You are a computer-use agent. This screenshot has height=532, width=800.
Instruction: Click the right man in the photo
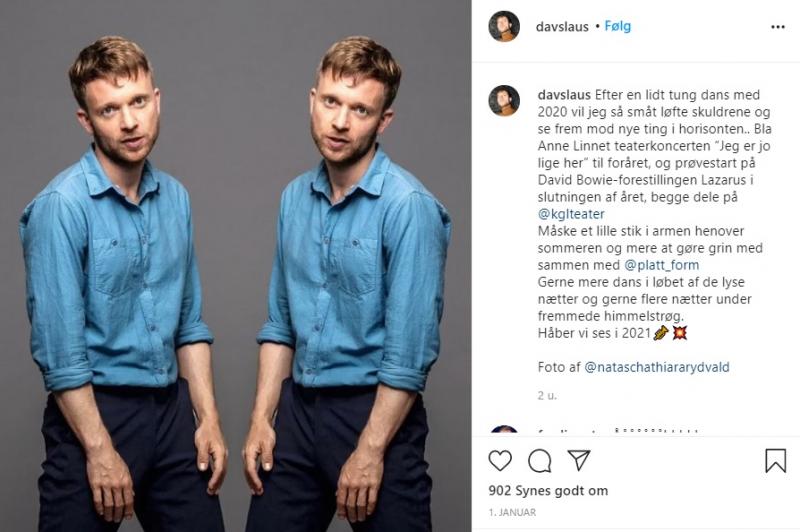click(347, 286)
